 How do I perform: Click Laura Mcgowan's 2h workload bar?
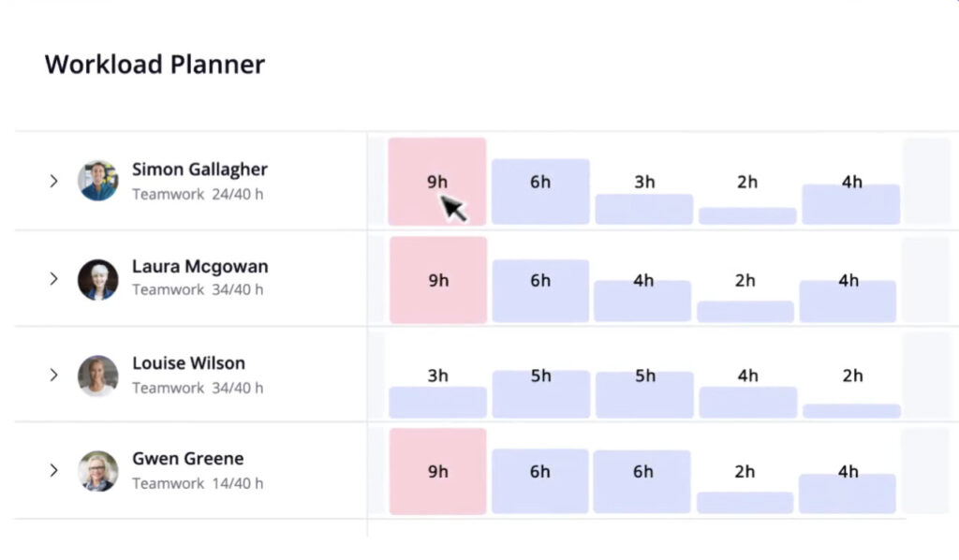click(x=745, y=311)
